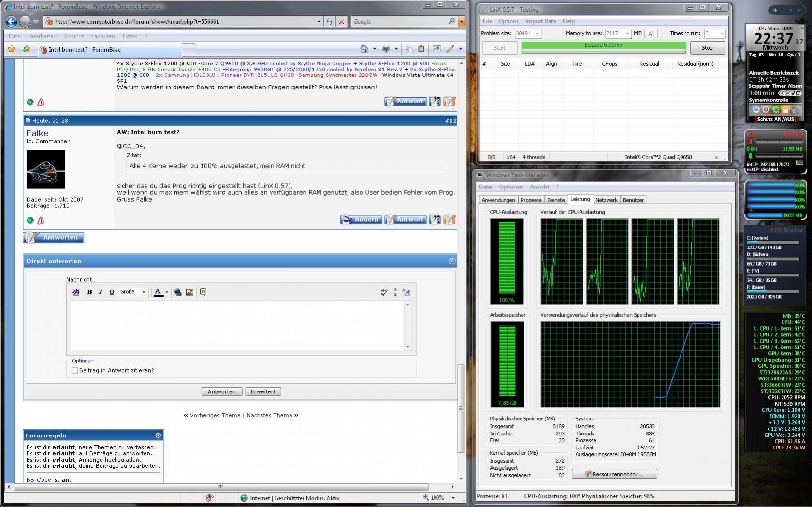Apply italic in reply editor
This screenshot has height=507, width=812.
point(101,292)
